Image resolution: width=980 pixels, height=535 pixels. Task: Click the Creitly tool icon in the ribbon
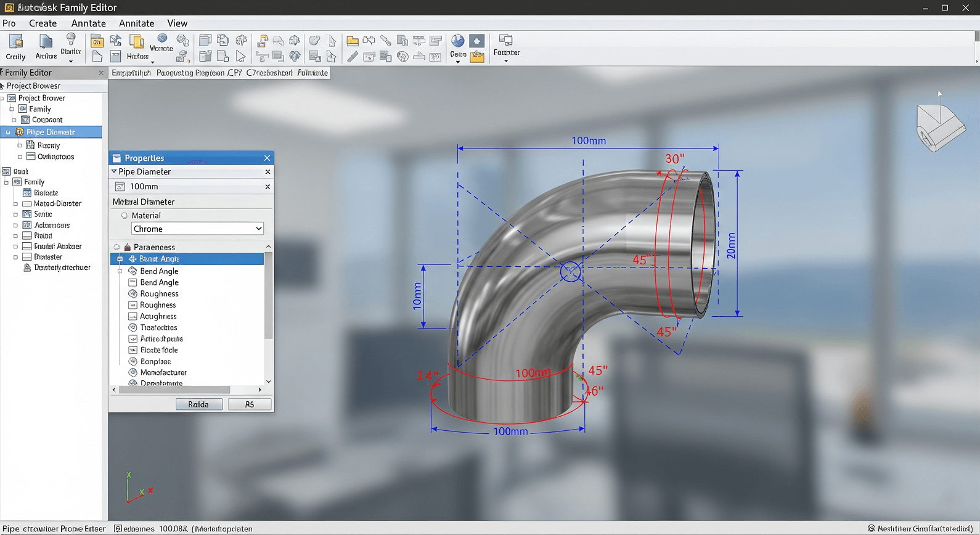coord(16,42)
